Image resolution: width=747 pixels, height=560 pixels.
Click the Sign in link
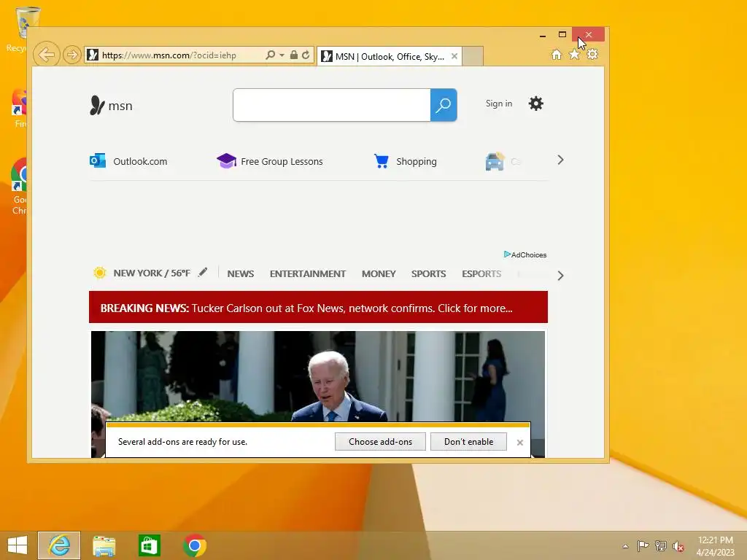coord(499,104)
